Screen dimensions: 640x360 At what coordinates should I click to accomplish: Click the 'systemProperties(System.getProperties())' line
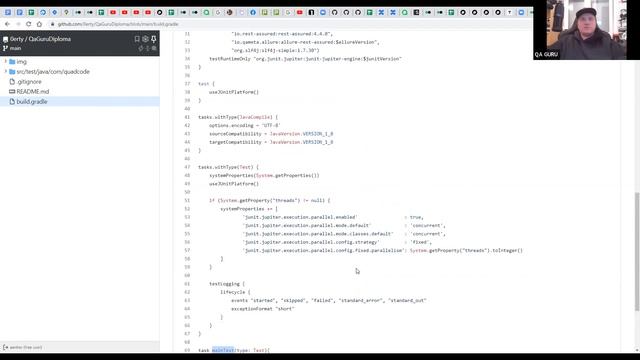coord(264,176)
